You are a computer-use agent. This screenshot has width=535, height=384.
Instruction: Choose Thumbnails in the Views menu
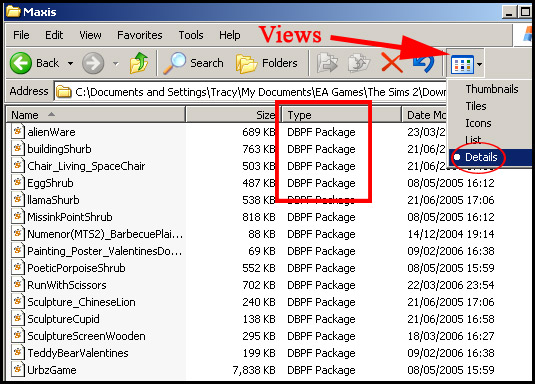point(492,89)
